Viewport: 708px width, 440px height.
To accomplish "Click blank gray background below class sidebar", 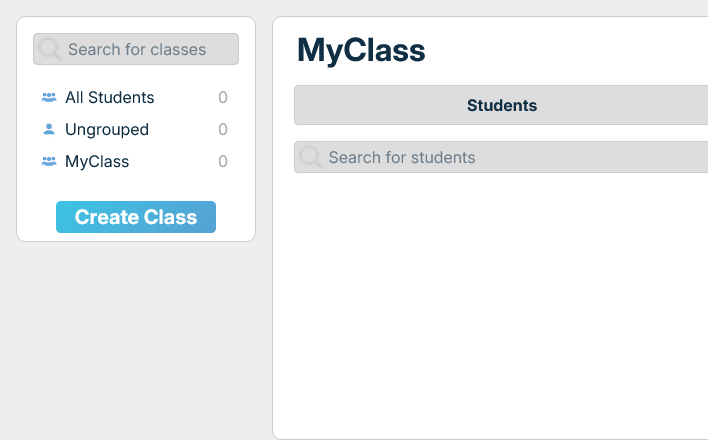I will (135, 340).
